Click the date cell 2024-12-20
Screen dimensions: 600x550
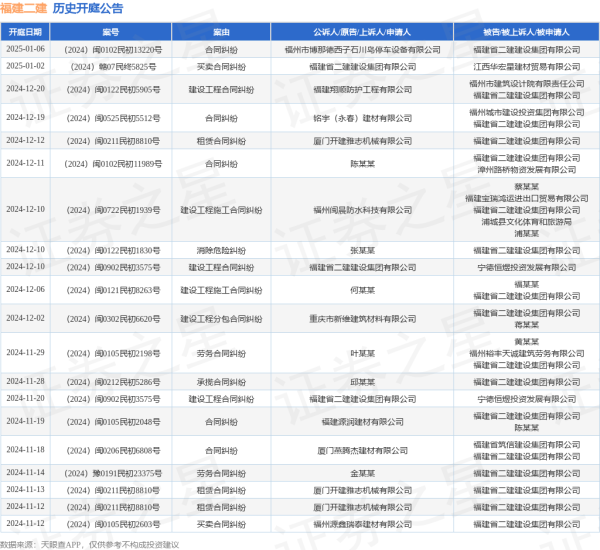[x=25, y=89]
